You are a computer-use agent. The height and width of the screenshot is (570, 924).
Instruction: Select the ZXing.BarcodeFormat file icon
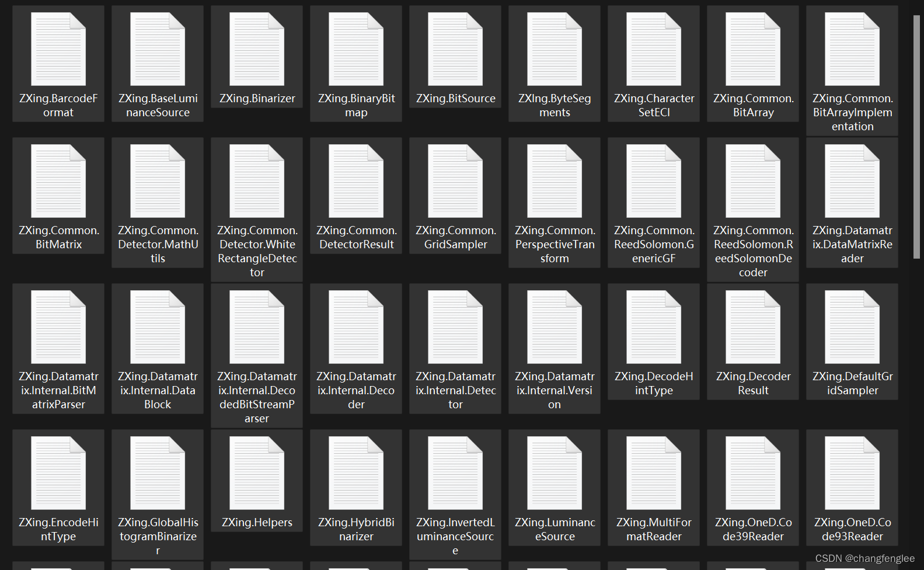click(58, 49)
